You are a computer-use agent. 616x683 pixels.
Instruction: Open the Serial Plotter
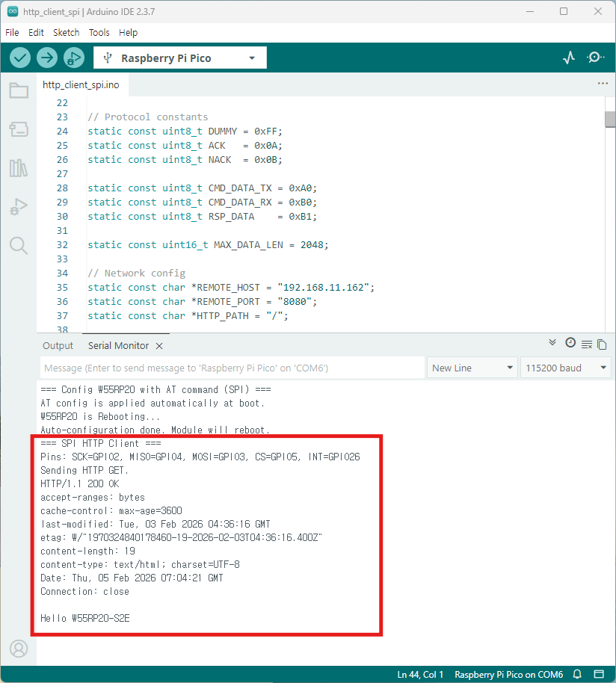point(569,58)
